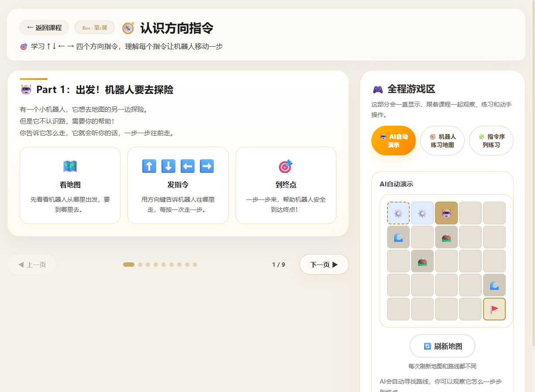Click the mountain obstacle tile in third row
Image resolution: width=535 pixels, height=392 pixels.
[x=422, y=261]
